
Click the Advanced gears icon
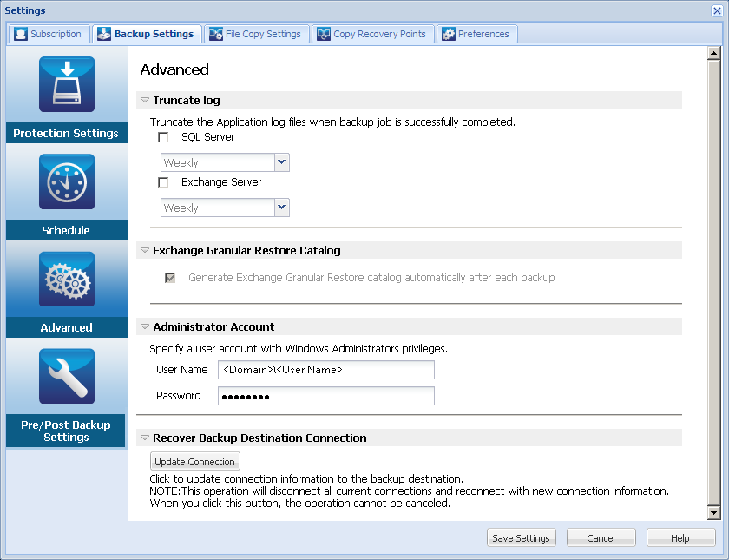[x=66, y=279]
